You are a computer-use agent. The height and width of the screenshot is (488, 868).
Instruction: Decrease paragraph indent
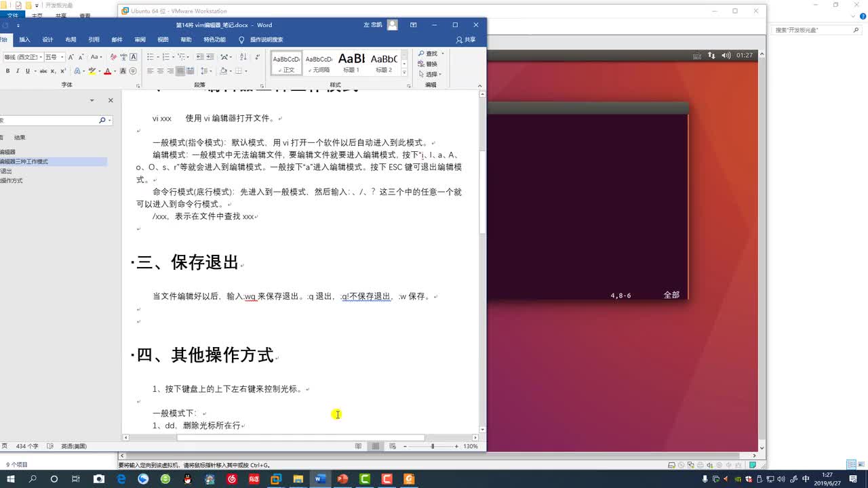point(200,57)
